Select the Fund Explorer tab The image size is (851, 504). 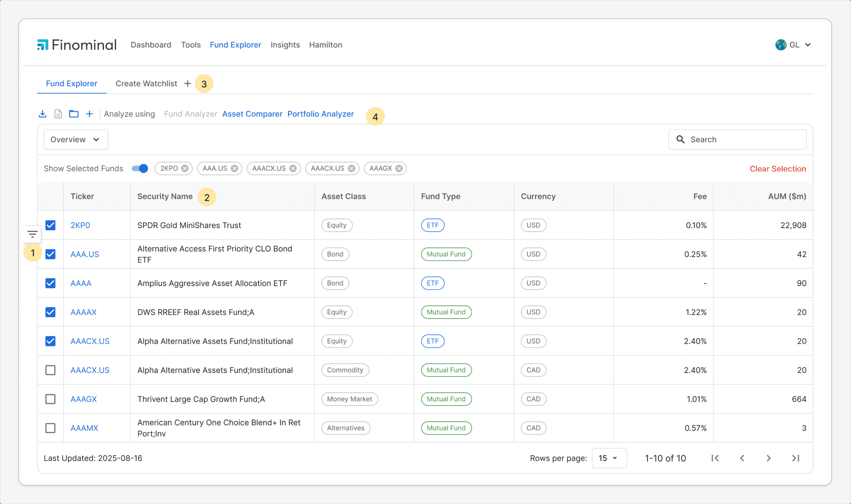71,84
